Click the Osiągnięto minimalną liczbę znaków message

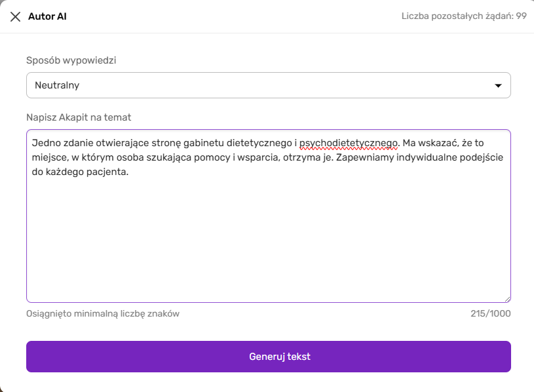tap(103, 313)
